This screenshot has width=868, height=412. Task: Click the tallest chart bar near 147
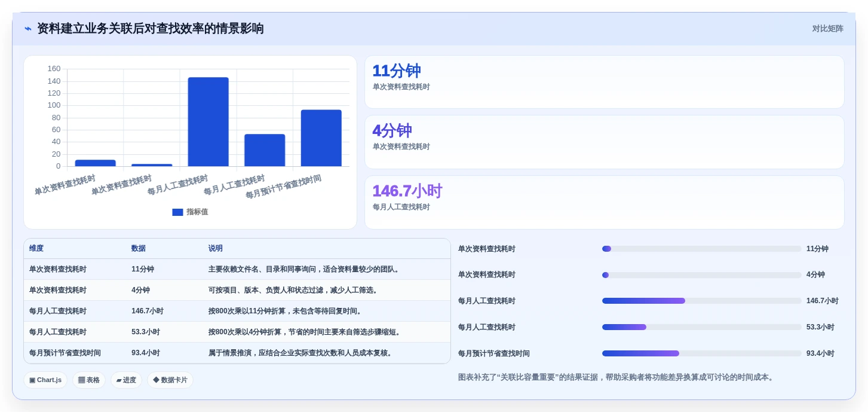point(208,121)
